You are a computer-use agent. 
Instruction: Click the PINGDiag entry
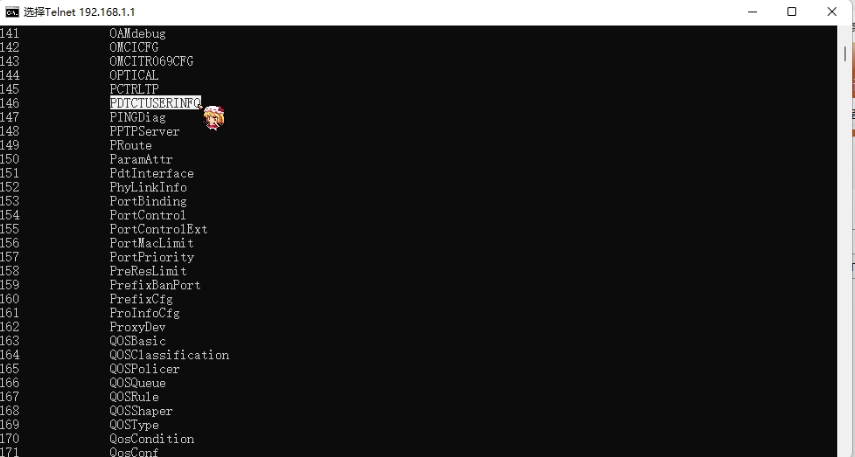[137, 117]
